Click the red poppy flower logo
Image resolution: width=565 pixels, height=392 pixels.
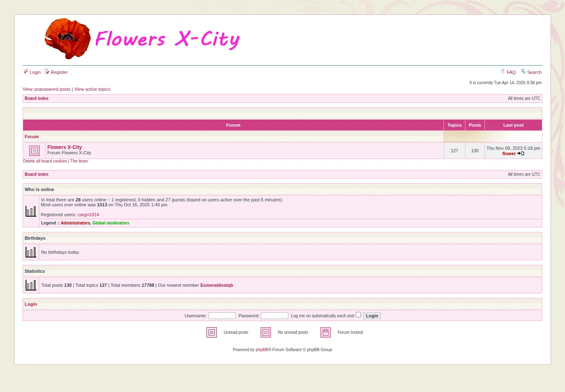point(67,39)
